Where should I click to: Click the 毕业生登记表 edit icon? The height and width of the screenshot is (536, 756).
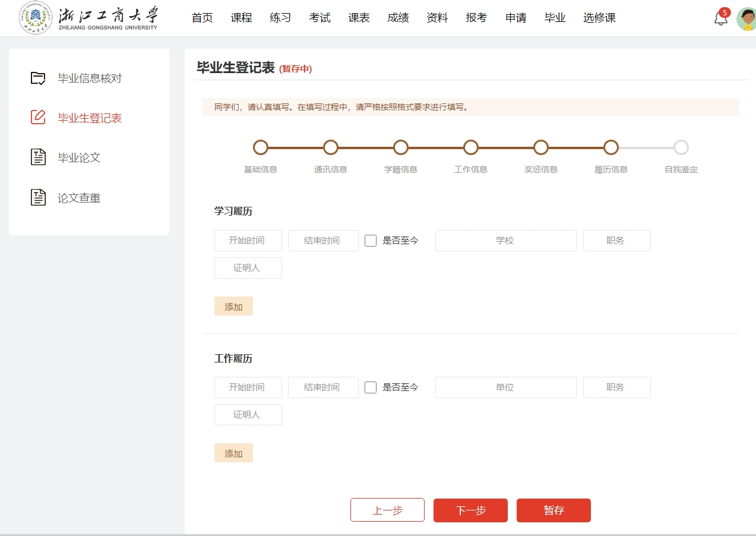(x=38, y=118)
